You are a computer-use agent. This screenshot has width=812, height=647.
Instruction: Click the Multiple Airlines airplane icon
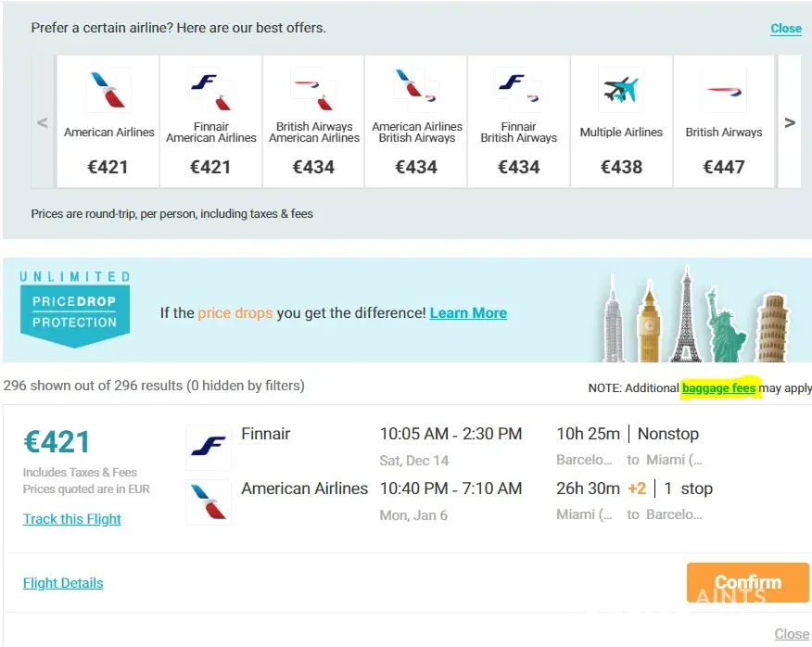[x=621, y=91]
